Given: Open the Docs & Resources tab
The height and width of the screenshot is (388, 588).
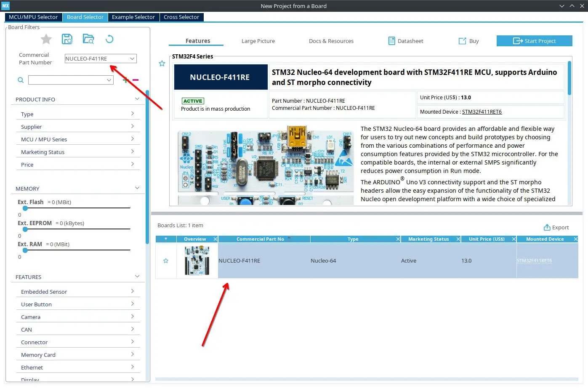Looking at the screenshot, I should coord(331,41).
